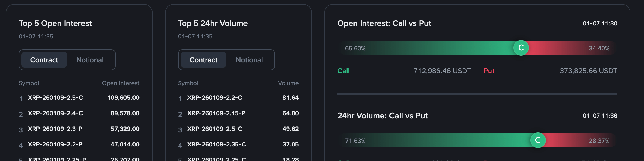Switch Top 5 24hr Volume to Notional
Screen dimensions: 644x161
coord(249,60)
